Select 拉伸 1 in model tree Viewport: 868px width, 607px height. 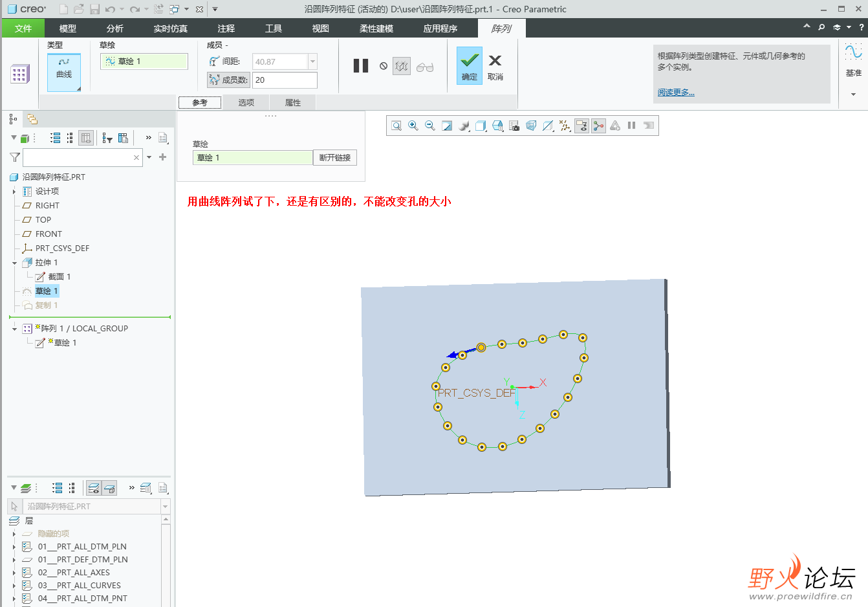pos(47,263)
